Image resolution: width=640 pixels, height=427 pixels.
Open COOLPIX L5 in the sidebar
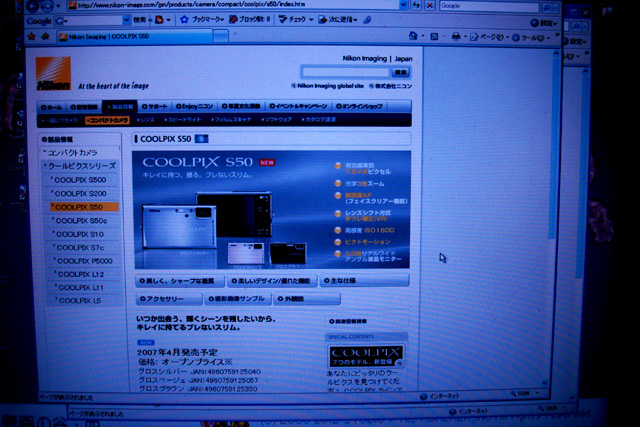[x=80, y=301]
